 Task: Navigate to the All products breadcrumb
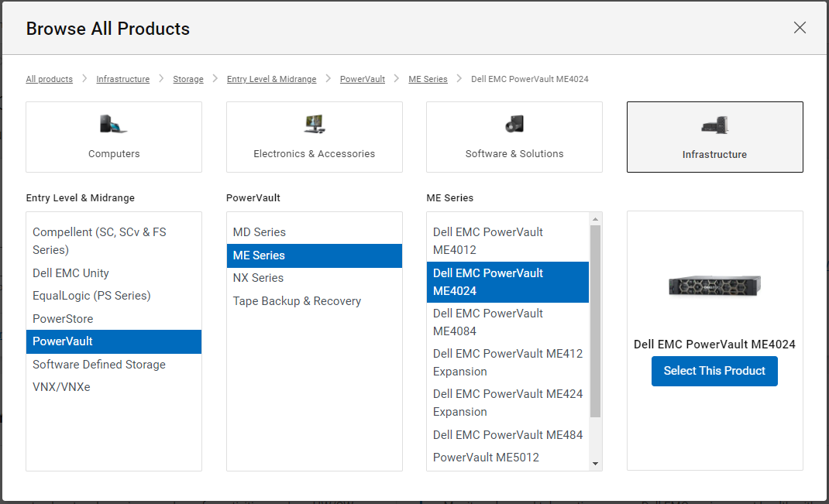tap(49, 78)
